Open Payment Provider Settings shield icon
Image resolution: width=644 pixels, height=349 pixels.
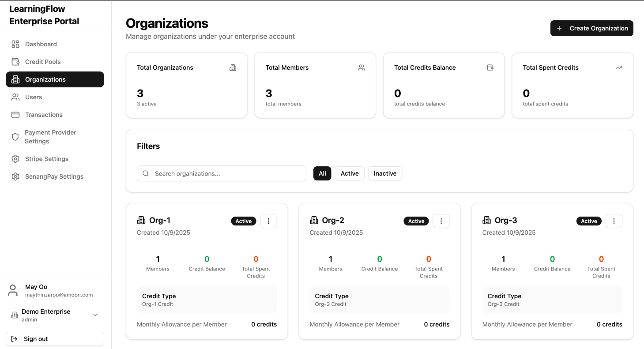tap(16, 136)
